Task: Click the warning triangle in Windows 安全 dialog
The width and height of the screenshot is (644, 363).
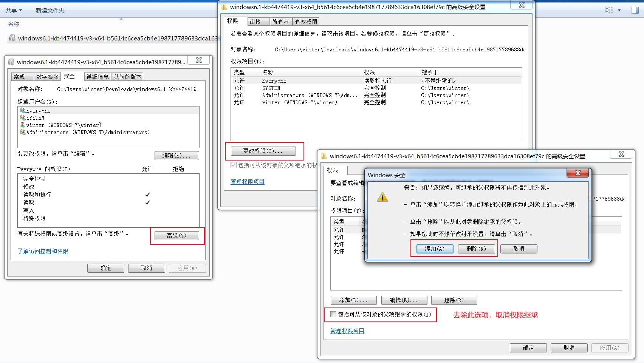Action: pyautogui.click(x=383, y=197)
